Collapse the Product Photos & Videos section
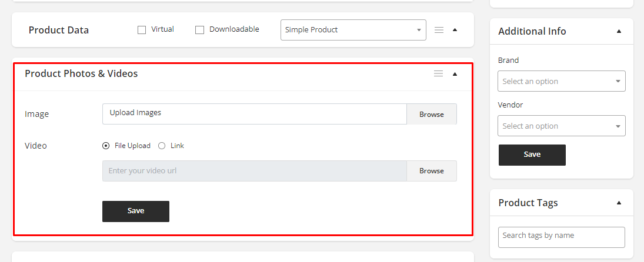 455,74
